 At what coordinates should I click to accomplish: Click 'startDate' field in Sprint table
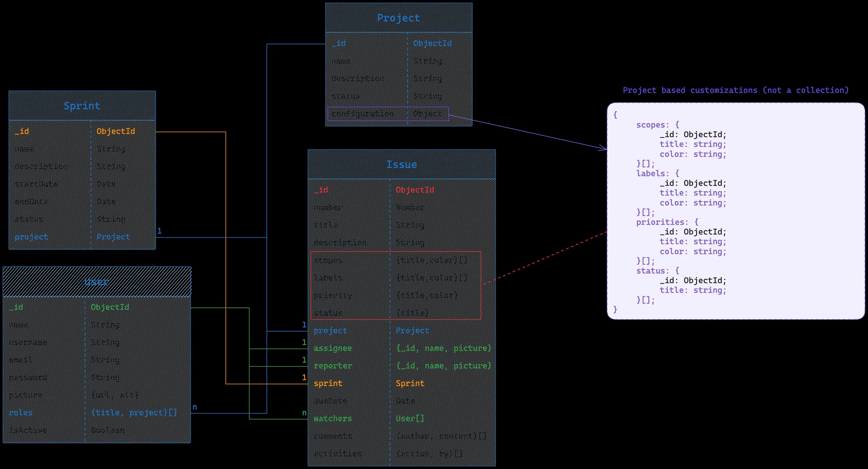coord(36,184)
